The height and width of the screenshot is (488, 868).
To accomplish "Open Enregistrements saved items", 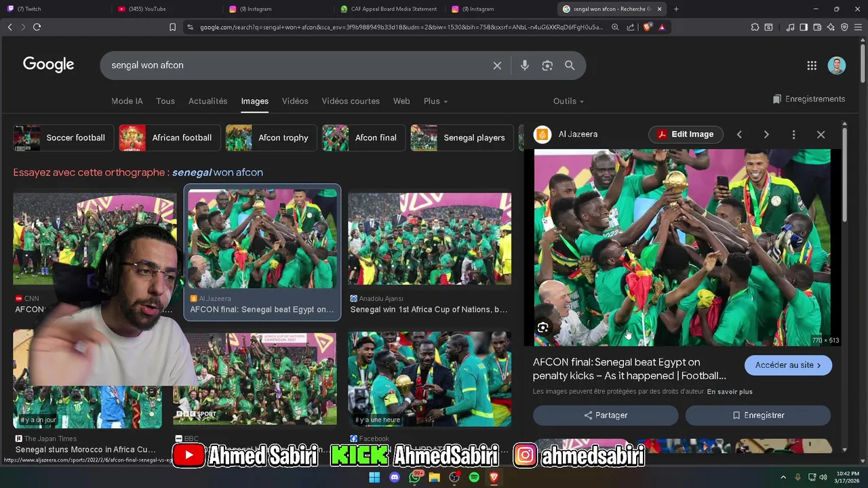I will [809, 99].
